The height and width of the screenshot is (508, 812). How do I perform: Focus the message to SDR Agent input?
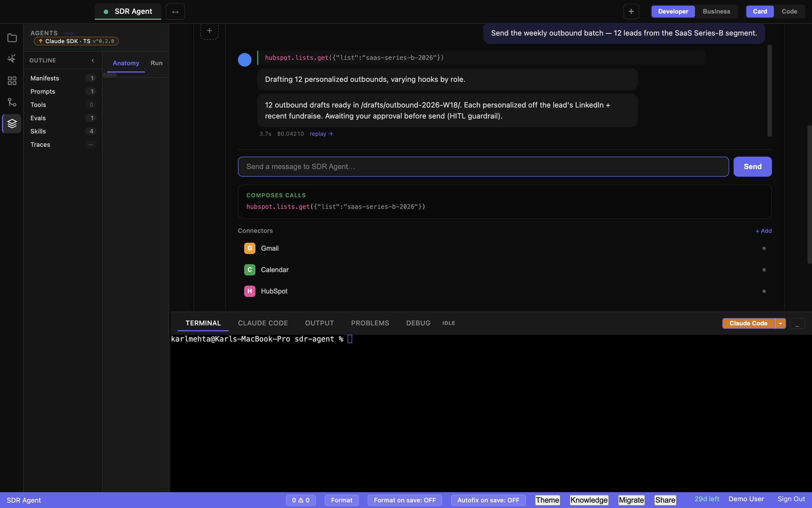click(x=483, y=167)
